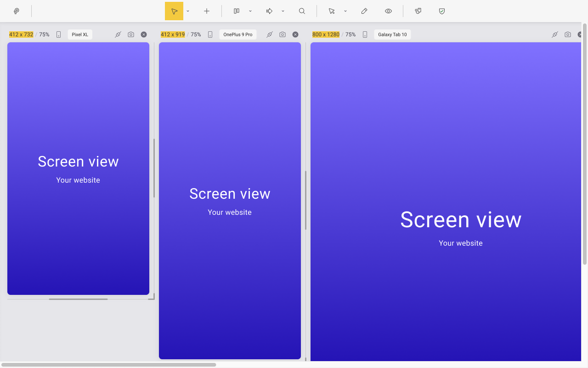
Task: Close the OnePlus 9 Pro device
Action: 295,34
